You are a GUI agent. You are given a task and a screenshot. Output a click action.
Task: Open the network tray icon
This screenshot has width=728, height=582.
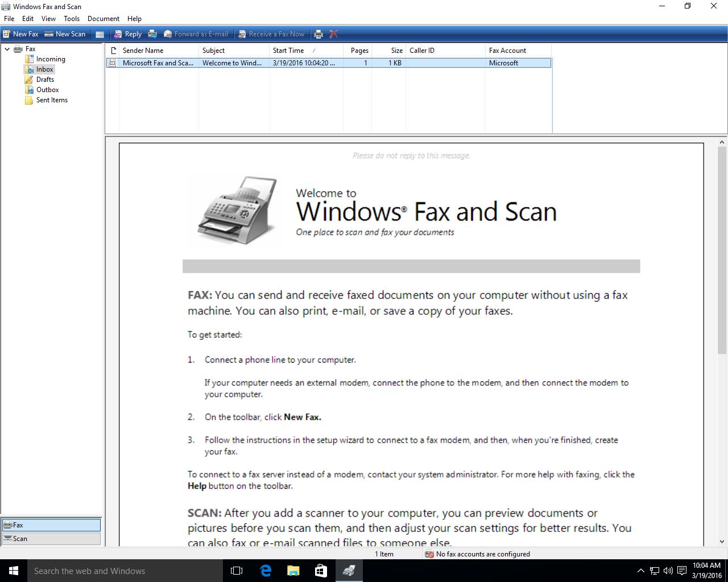click(x=655, y=571)
